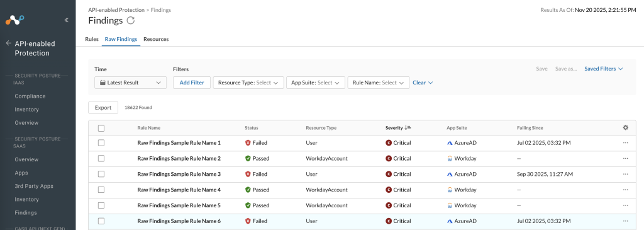This screenshot has height=230, width=644.
Task: Open App Suite filter dropdown
Action: pos(316,83)
